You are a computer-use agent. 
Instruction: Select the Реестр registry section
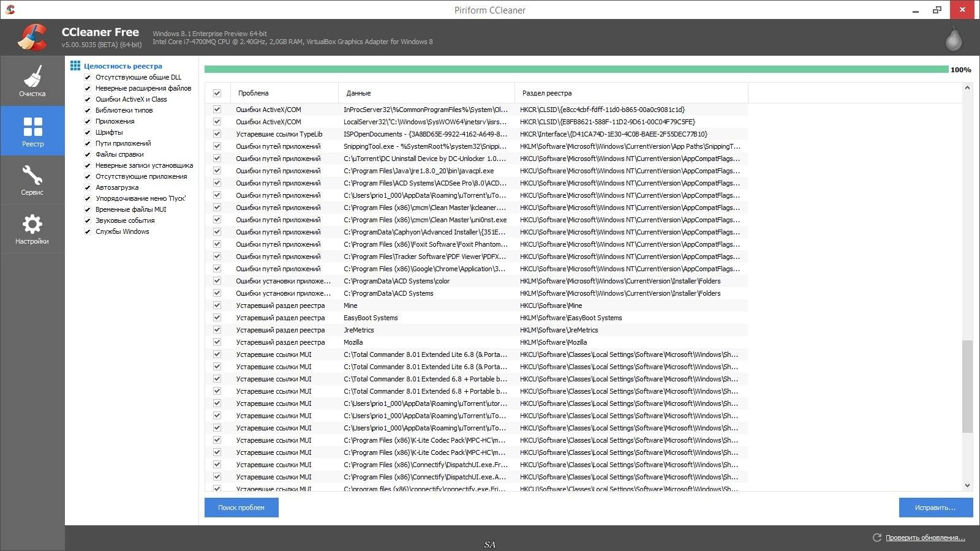[x=32, y=130]
